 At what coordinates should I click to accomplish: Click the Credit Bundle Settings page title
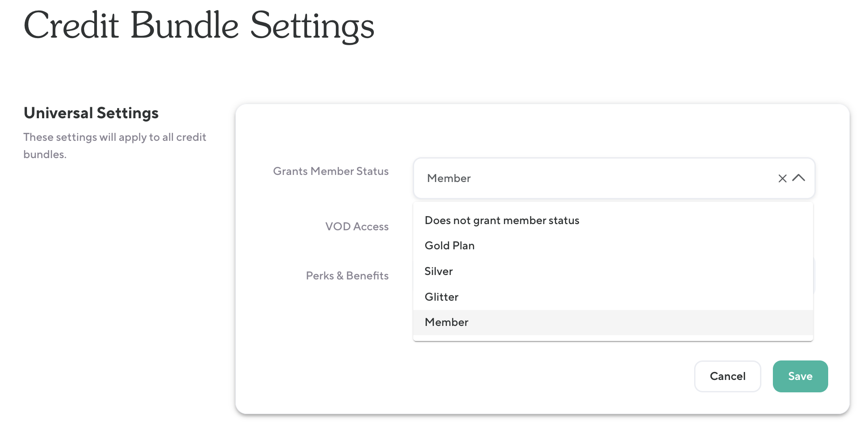coord(199,26)
